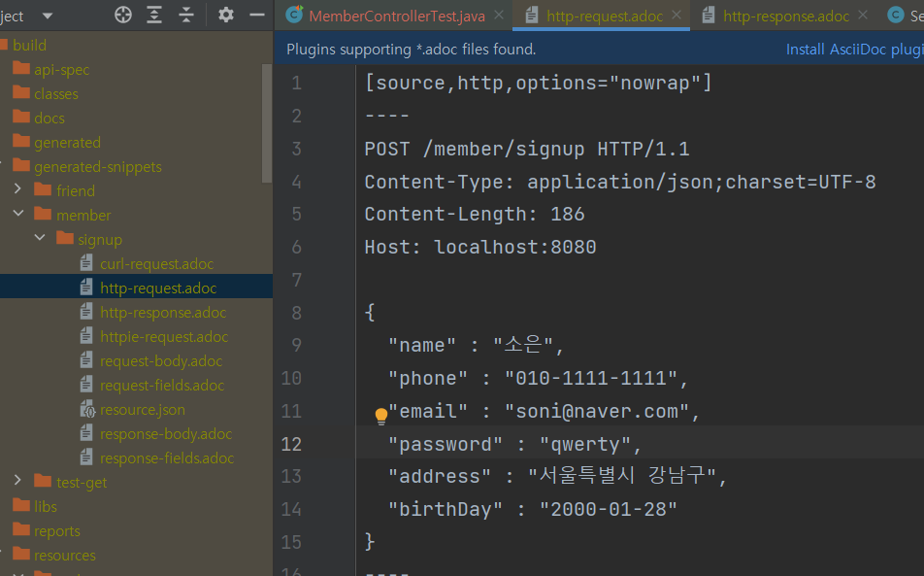Expand the friend folder
This screenshot has height=576, width=924.
tap(17, 189)
